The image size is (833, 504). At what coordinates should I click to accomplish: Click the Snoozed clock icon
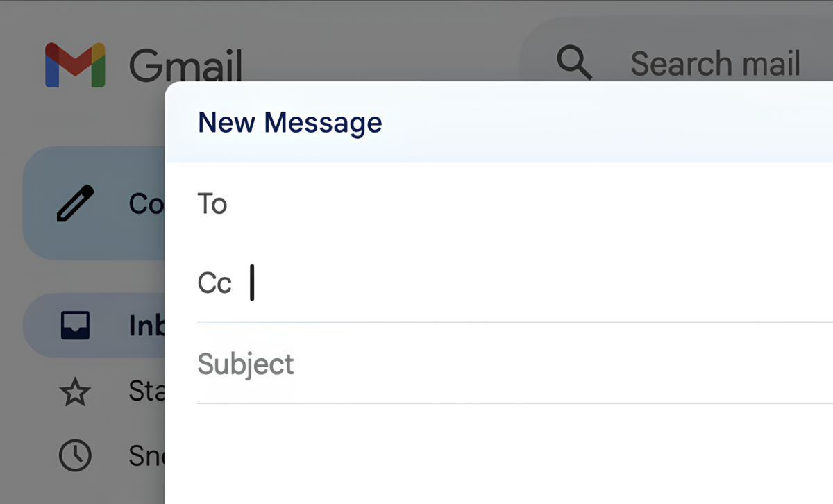75,455
